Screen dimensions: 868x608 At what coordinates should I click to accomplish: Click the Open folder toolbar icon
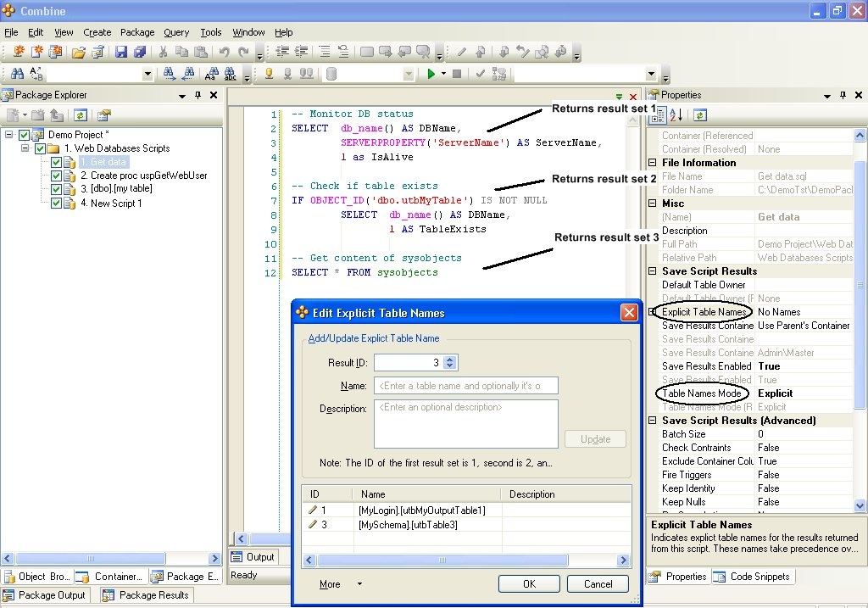pyautogui.click(x=79, y=53)
